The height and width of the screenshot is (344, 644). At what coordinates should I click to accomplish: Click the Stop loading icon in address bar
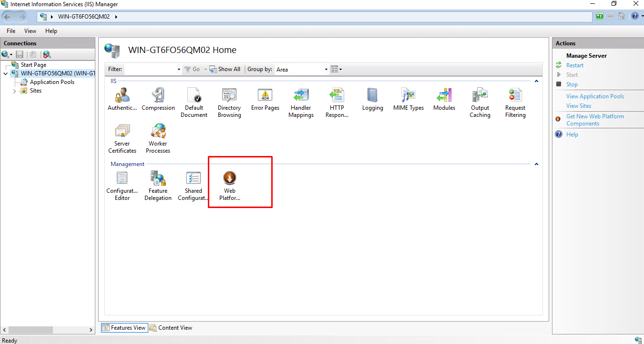click(x=611, y=16)
